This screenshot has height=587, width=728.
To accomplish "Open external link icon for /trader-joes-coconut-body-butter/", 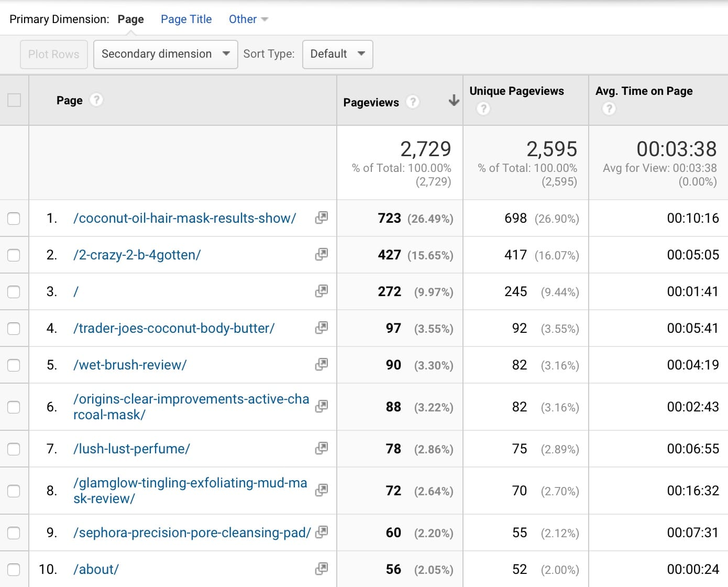I will (x=322, y=328).
